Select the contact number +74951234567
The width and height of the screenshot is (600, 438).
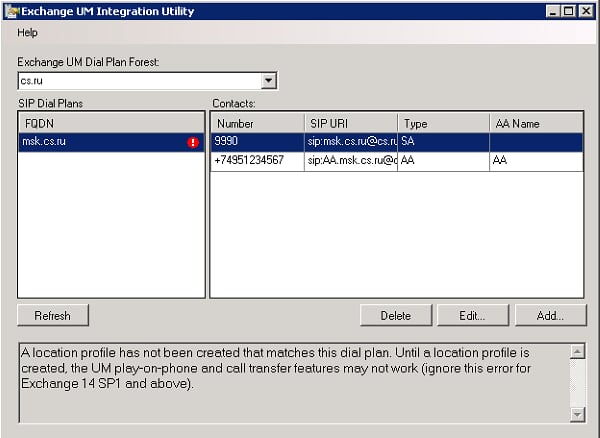[x=258, y=161]
